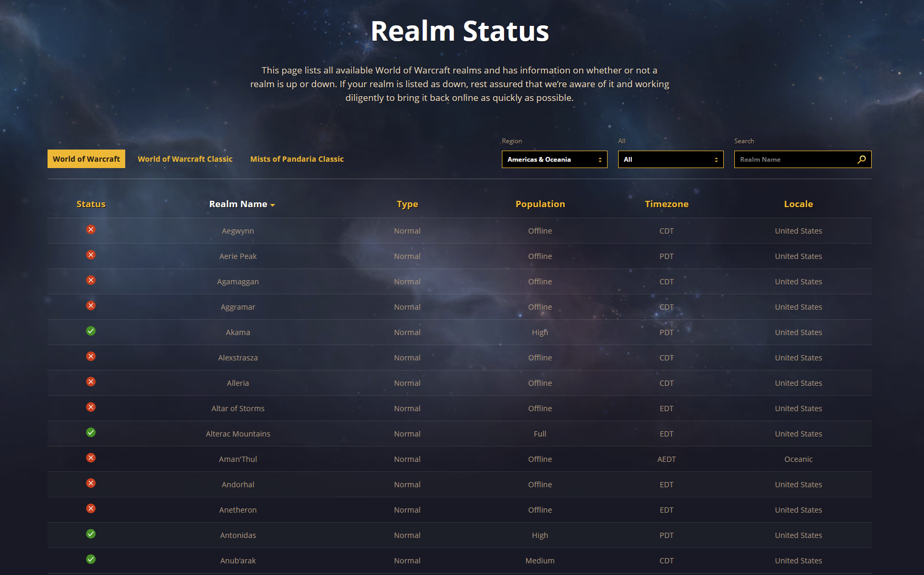This screenshot has height=575, width=924.
Task: Click the Alleria realm name
Action: pyautogui.click(x=238, y=383)
